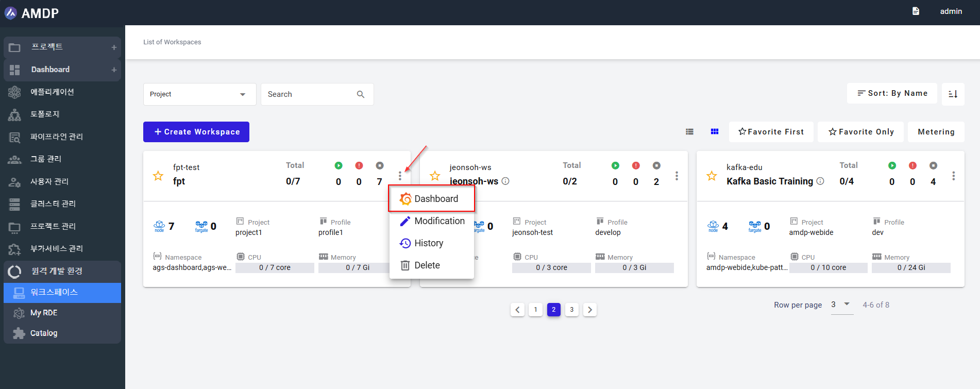Open My RDE page
This screenshot has height=389, width=980.
tap(44, 313)
